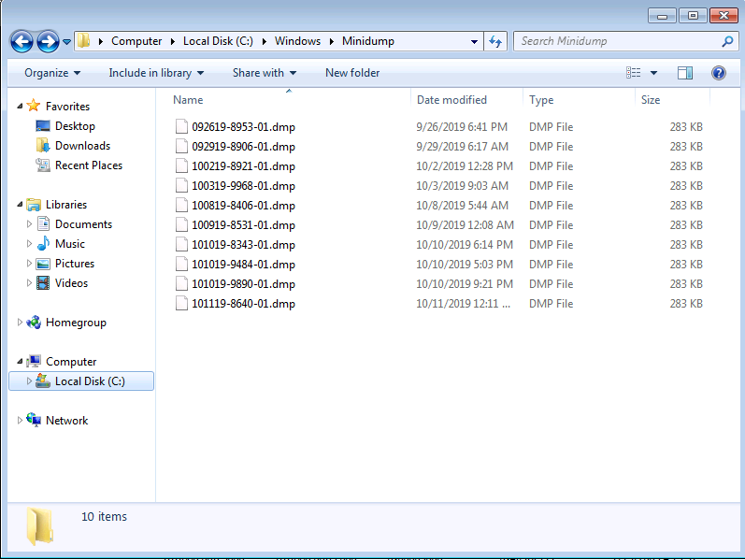Click the Homegroup icon
The width and height of the screenshot is (745, 560).
(34, 323)
